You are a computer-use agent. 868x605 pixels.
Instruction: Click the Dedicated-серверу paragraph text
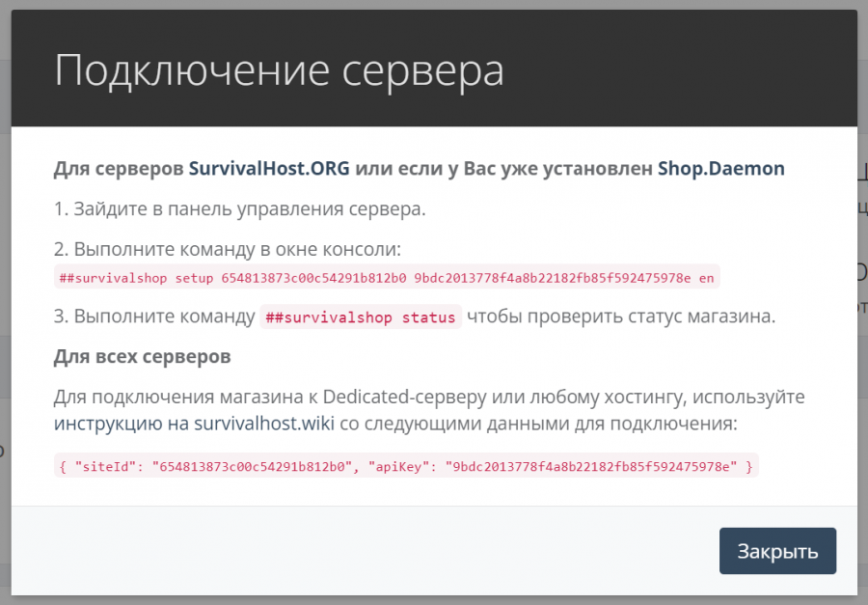429,397
